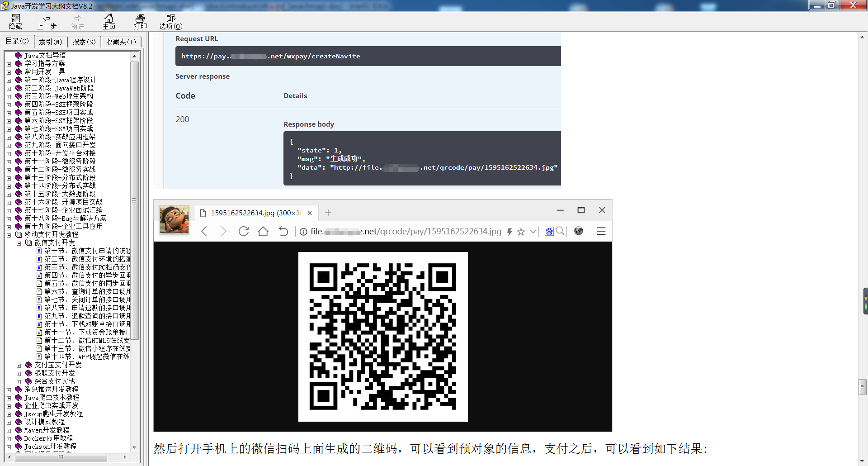Click the browser back arrow in the screenshot
This screenshot has width=868, height=466.
click(204, 231)
